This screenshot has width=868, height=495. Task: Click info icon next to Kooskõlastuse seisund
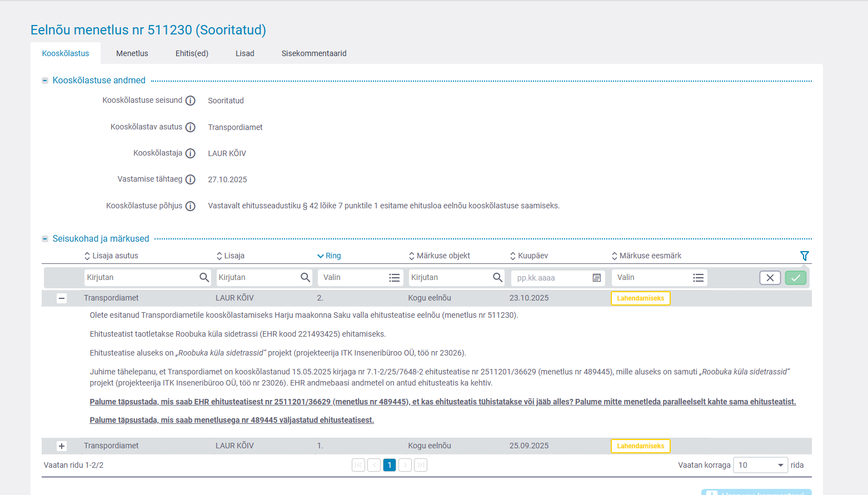pyautogui.click(x=190, y=101)
